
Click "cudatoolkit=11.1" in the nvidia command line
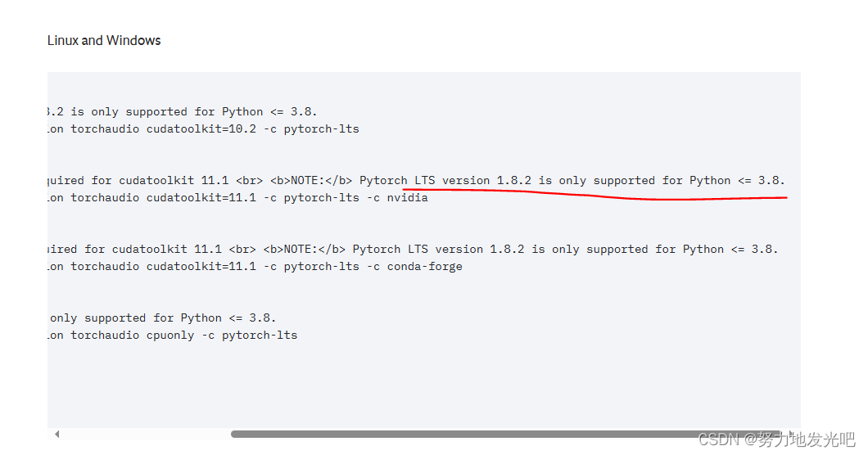tap(203, 197)
